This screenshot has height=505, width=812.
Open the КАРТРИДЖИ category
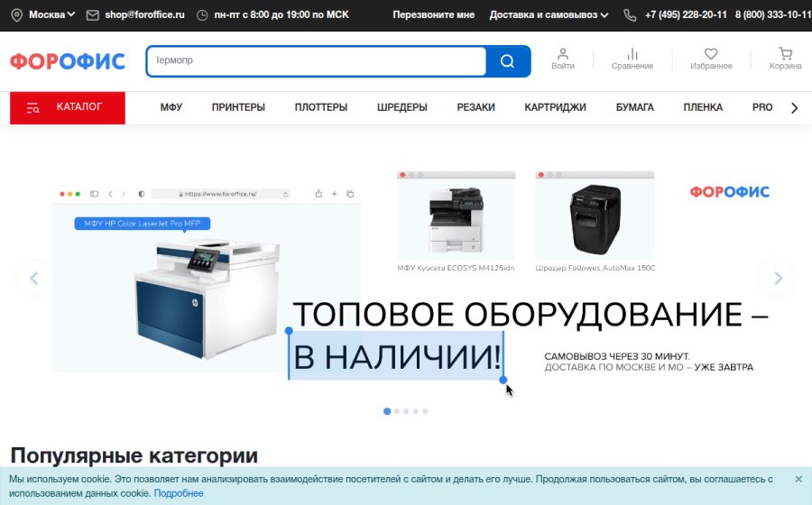click(555, 107)
